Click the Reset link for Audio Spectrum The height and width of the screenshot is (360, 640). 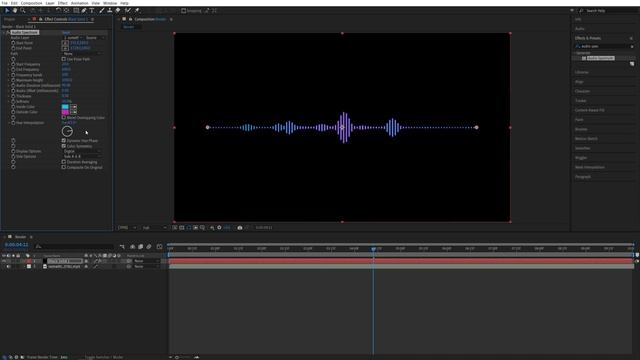click(66, 32)
